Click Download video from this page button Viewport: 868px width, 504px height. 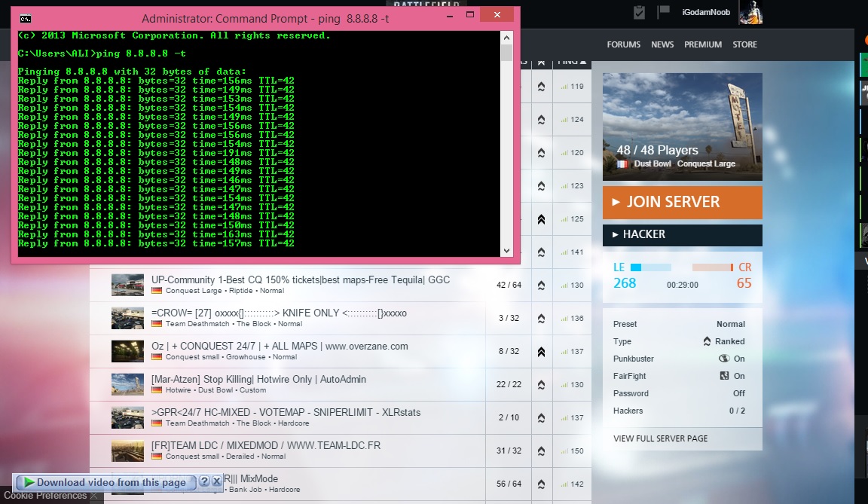[x=104, y=483]
